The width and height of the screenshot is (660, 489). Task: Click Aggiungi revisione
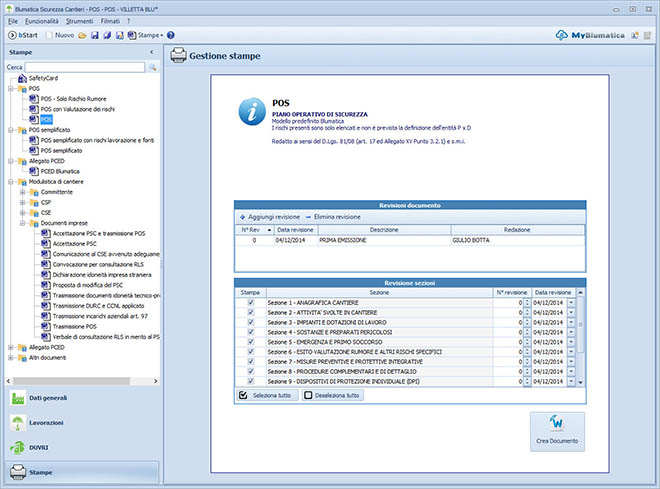(270, 216)
